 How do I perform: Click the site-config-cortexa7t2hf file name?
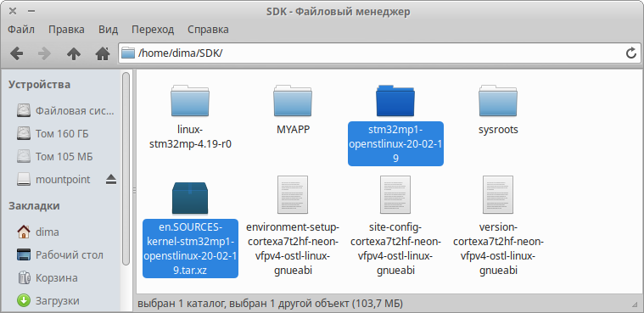pyautogui.click(x=395, y=249)
